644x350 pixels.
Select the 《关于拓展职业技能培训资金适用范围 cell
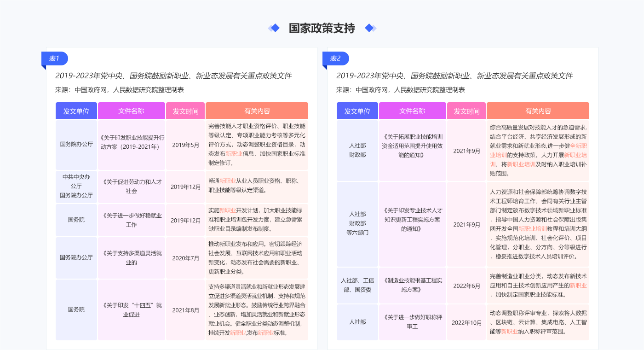413,150
